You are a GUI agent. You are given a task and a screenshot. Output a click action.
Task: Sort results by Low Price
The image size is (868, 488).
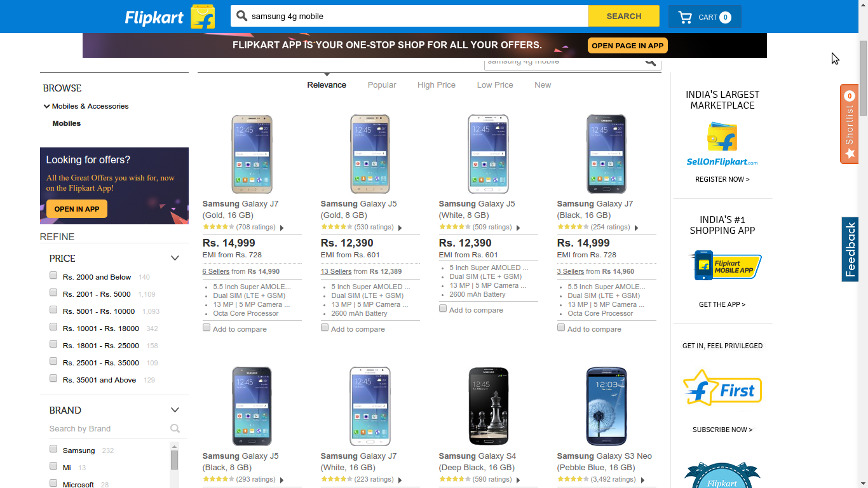pyautogui.click(x=495, y=85)
